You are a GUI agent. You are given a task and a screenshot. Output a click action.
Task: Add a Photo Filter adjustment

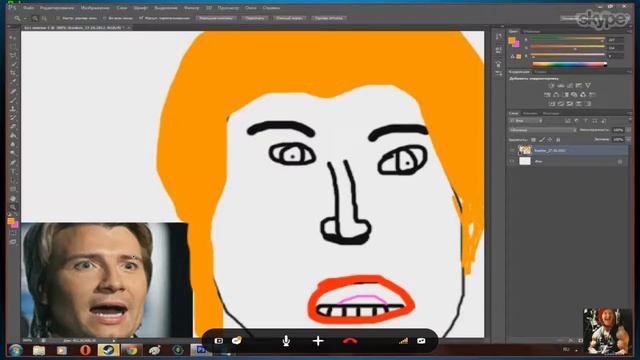point(574,95)
